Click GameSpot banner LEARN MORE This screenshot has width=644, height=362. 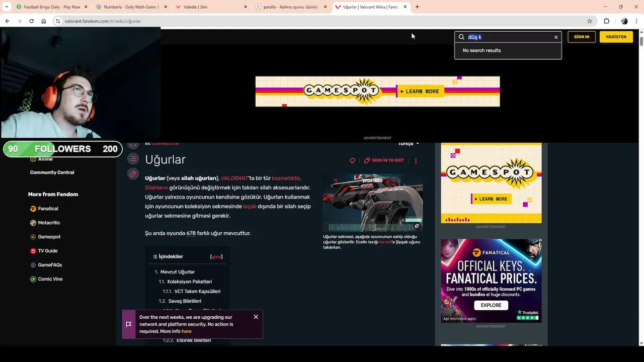[420, 92]
